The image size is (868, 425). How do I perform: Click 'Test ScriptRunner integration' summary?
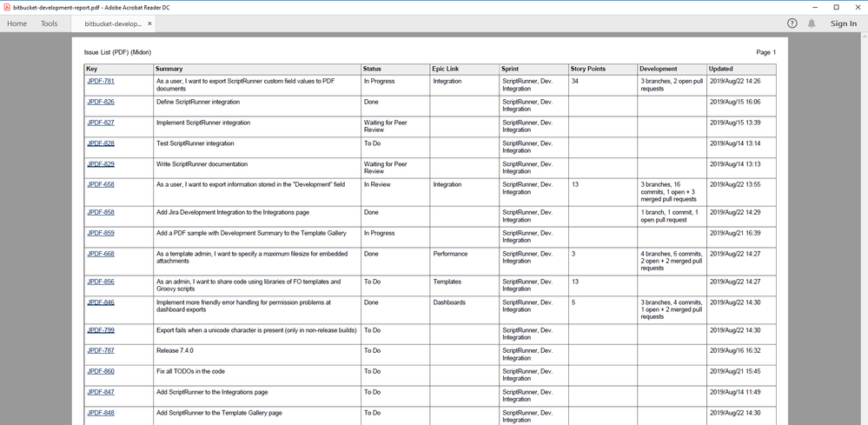pos(195,143)
